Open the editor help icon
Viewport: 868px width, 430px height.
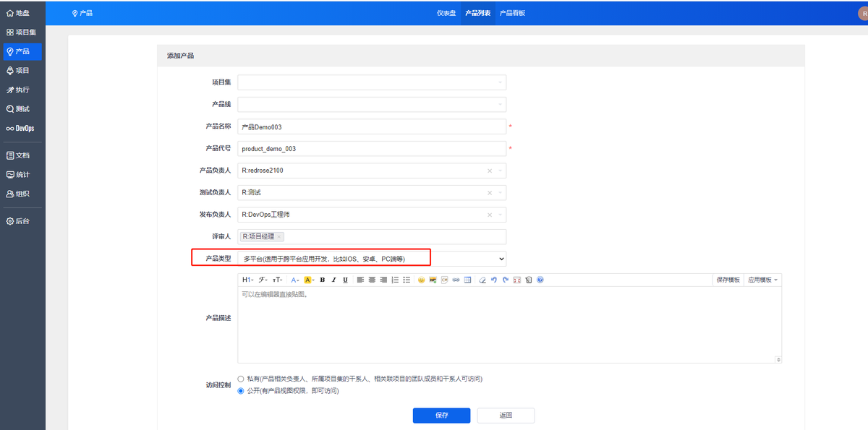pos(540,280)
